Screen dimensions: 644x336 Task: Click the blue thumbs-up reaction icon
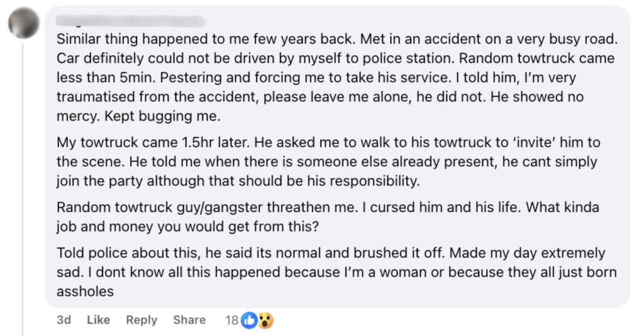250,320
